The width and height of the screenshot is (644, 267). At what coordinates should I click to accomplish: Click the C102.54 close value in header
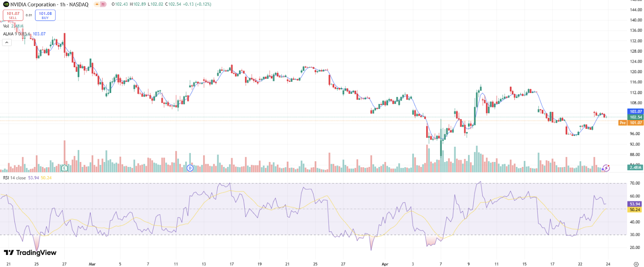point(173,4)
